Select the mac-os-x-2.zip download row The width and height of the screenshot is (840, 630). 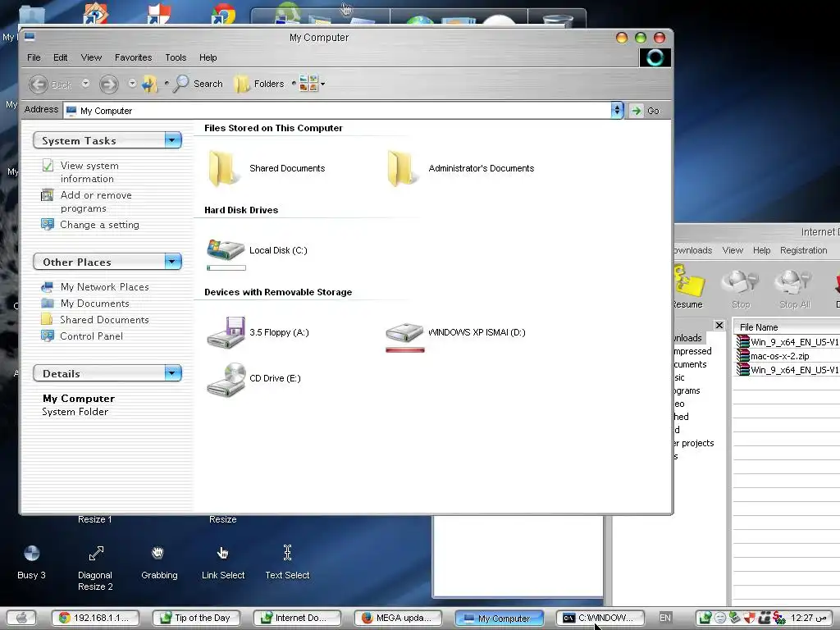point(787,356)
